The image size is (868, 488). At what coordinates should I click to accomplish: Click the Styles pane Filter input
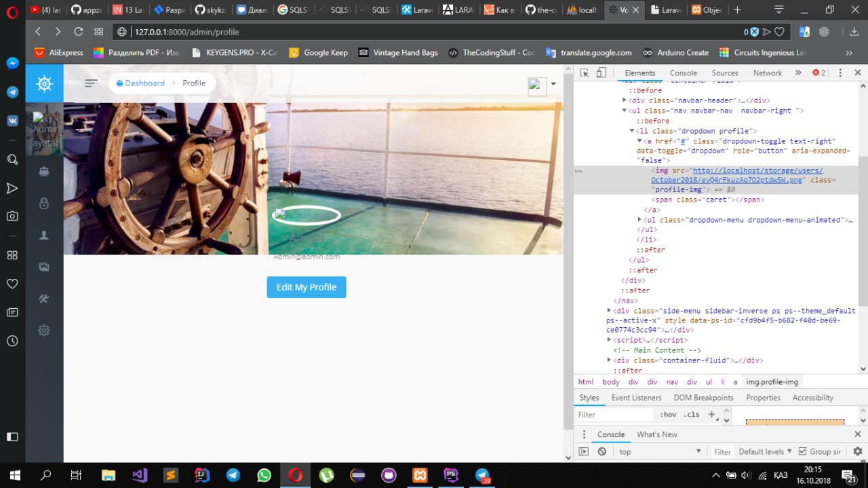(x=614, y=414)
